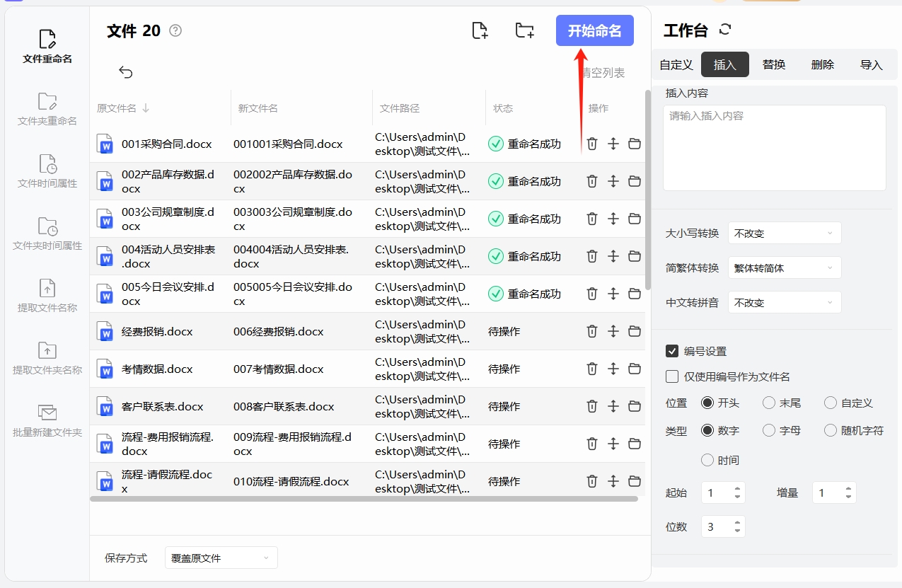Increase the 起始 value stepper
Viewport: 902px width, 588px height.
pyautogui.click(x=738, y=489)
